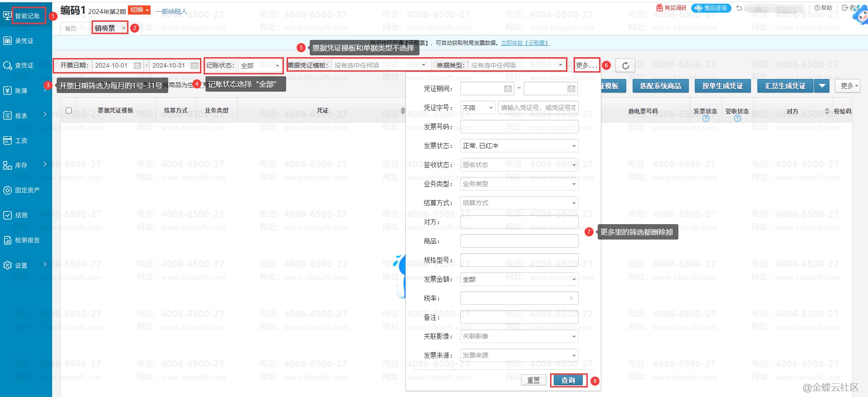Screen dimensions: 868x397
Task: Expand the 发票状态 dropdown in filter panel
Action: coord(574,146)
